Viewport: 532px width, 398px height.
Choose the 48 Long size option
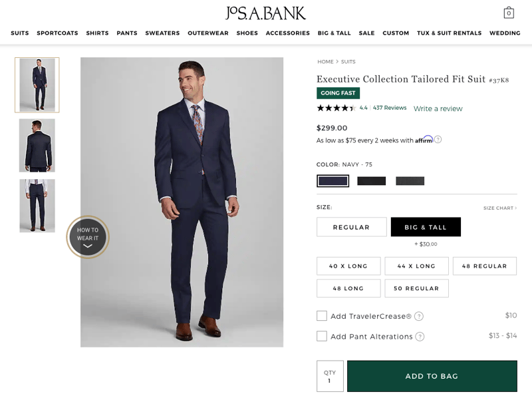click(348, 288)
